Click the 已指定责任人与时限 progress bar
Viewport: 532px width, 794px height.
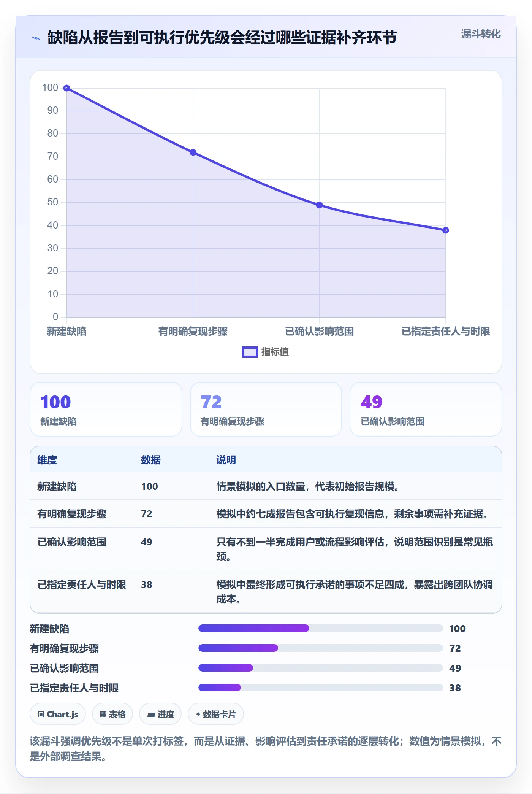pos(320,688)
